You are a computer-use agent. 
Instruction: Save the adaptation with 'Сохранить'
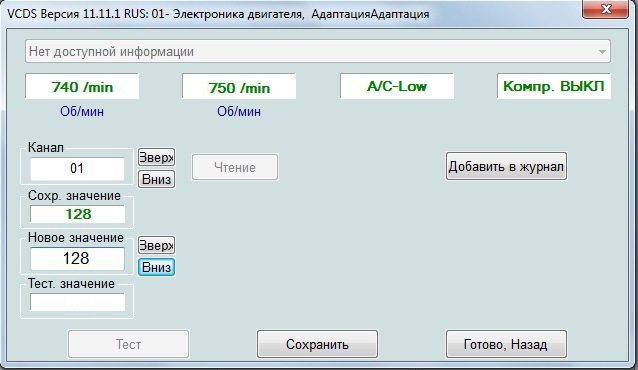317,344
